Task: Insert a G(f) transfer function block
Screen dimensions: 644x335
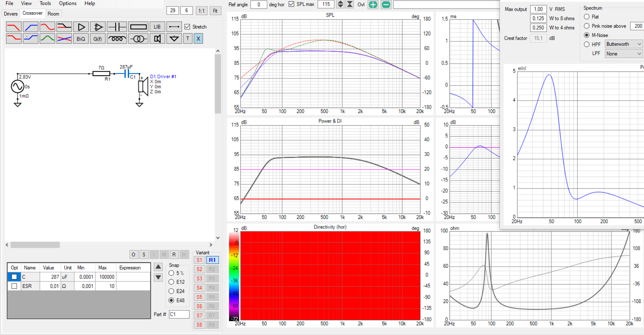Action: (x=98, y=39)
